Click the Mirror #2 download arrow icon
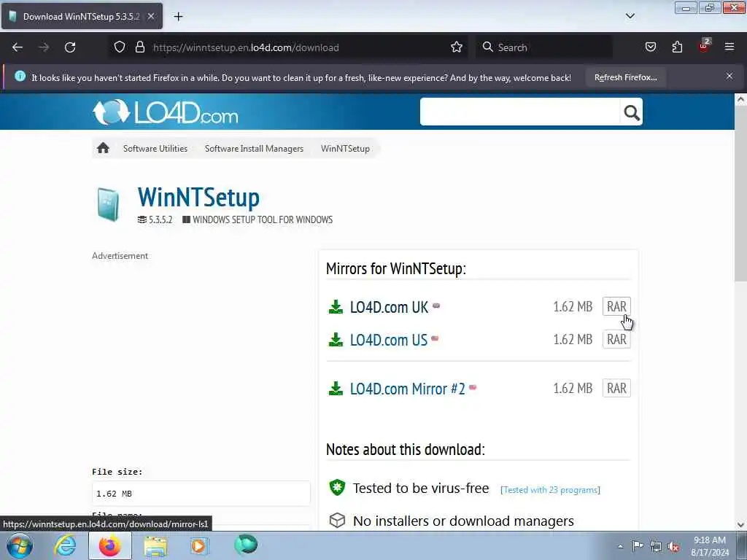 click(336, 389)
